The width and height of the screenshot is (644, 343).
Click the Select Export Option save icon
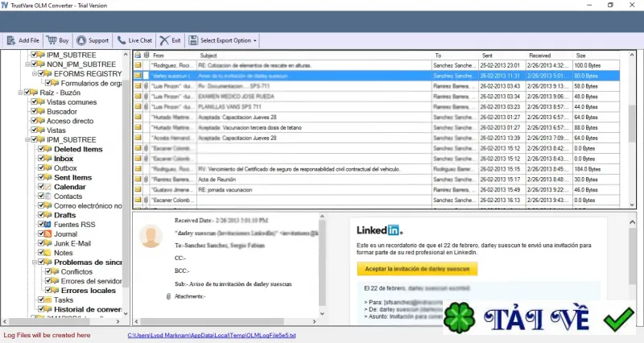193,40
